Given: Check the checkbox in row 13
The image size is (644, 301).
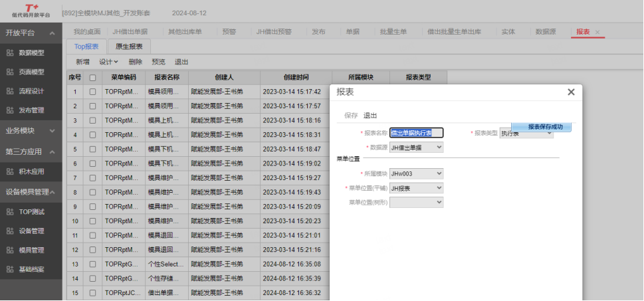Looking at the screenshot, I should [93, 264].
